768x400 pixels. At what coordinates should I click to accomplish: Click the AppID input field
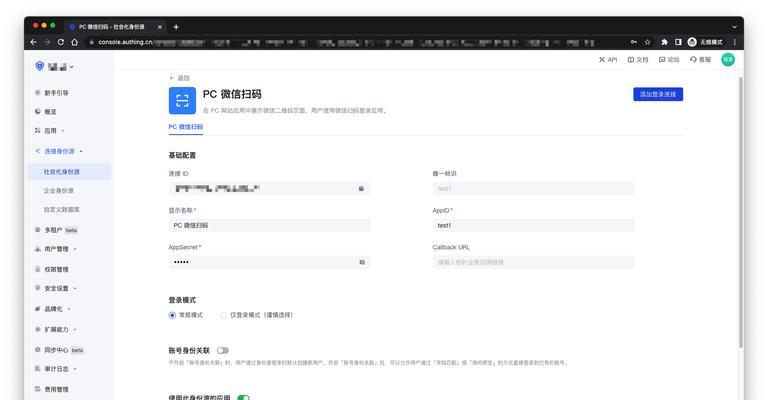click(x=533, y=225)
